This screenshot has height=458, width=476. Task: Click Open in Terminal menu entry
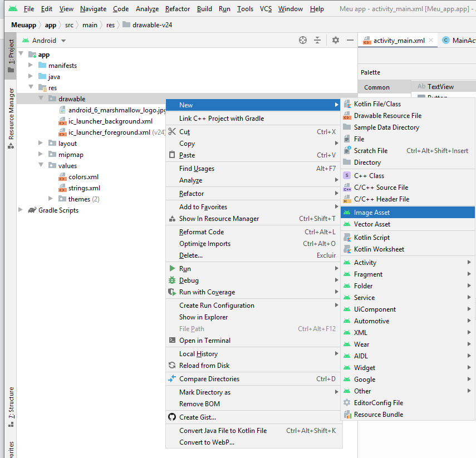[204, 341]
